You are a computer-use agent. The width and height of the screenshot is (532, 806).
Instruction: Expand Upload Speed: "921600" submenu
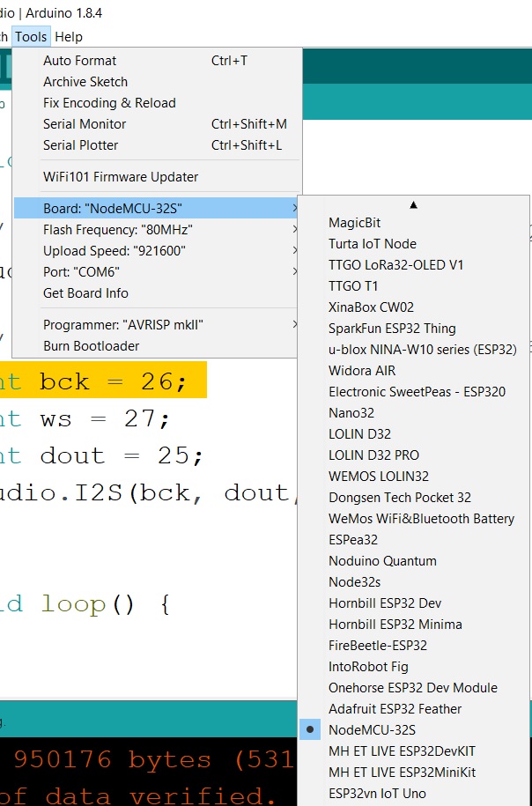click(156, 251)
